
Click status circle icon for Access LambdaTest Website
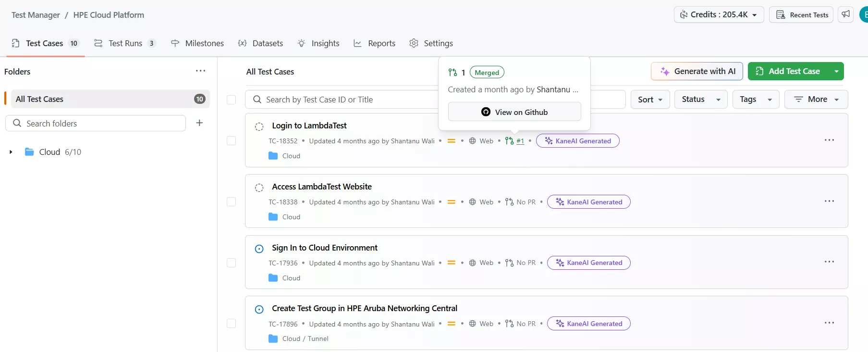(x=259, y=188)
